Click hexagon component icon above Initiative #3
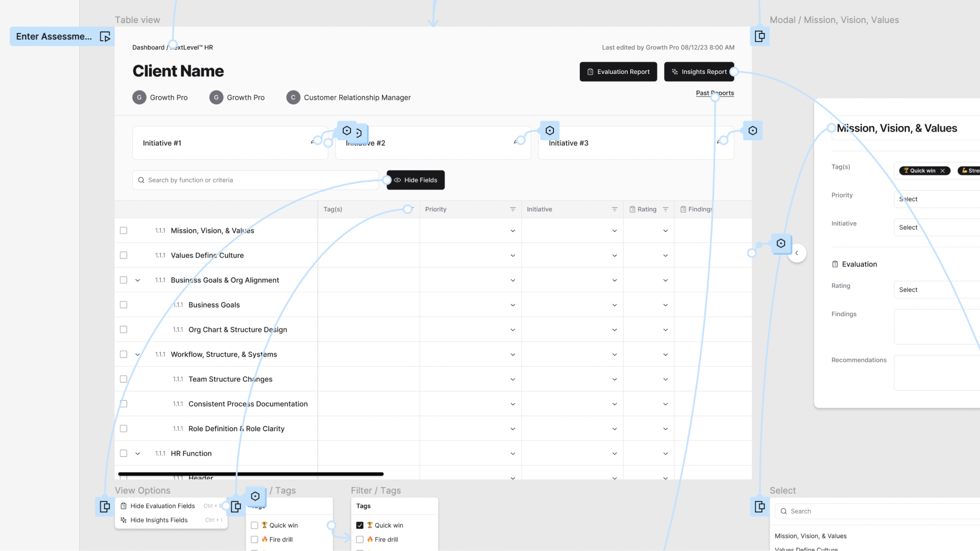The image size is (980, 551). [550, 131]
